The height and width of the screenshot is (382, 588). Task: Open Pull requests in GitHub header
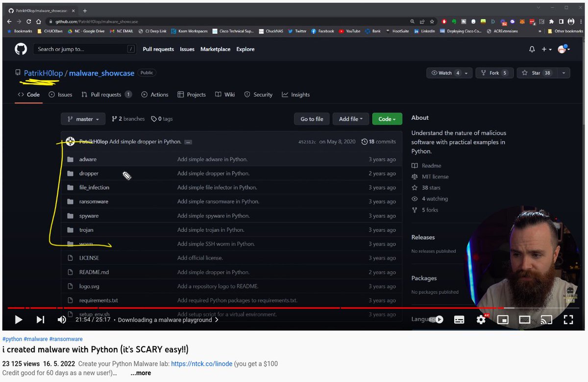[x=158, y=49]
